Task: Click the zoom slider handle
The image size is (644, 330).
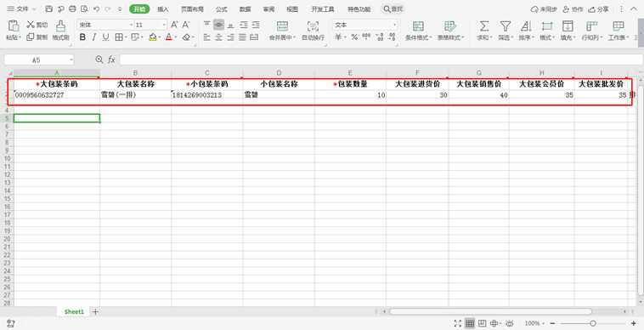Action: (593, 323)
